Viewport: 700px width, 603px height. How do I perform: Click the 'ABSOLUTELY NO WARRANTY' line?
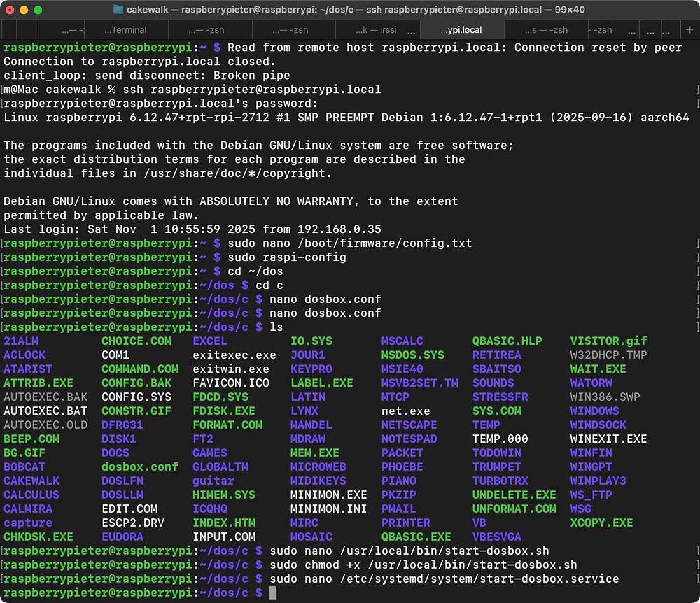click(x=231, y=201)
